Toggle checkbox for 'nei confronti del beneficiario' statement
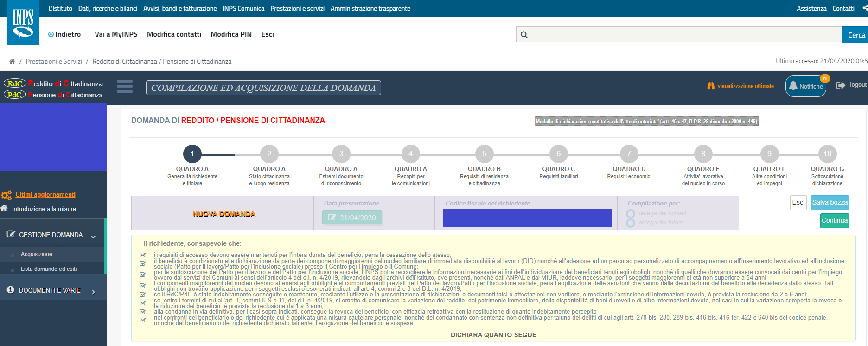This screenshot has width=868, height=346. tap(143, 320)
